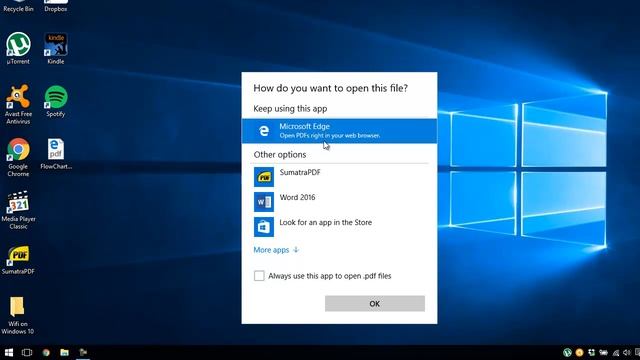
Task: Confirm the choice with the OK button
Action: coord(375,304)
